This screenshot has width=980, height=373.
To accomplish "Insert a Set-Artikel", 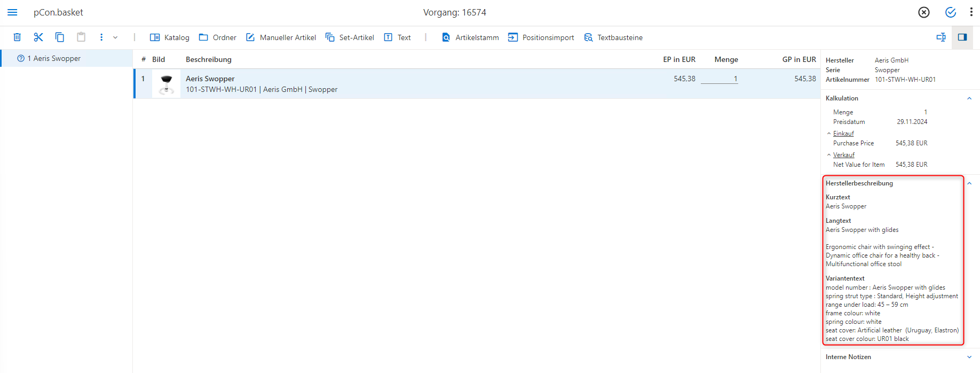I will [x=350, y=37].
